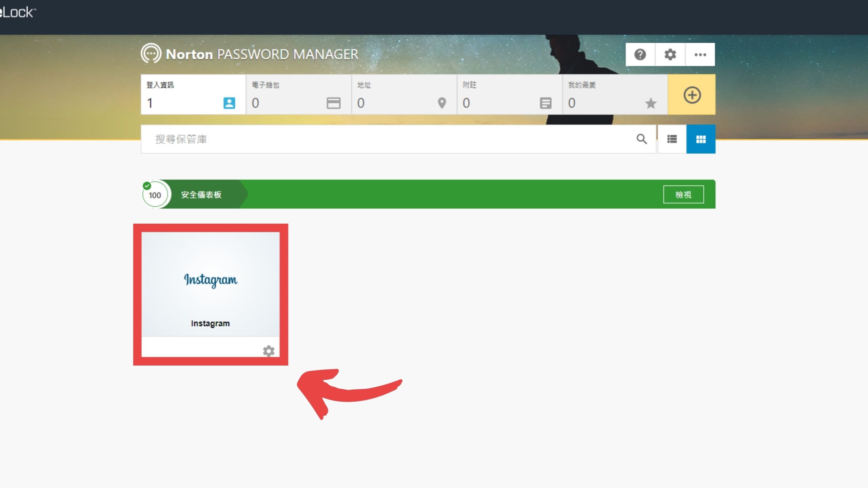The image size is (868, 488).
Task: Click the 100 safety score circle
Action: tap(155, 195)
